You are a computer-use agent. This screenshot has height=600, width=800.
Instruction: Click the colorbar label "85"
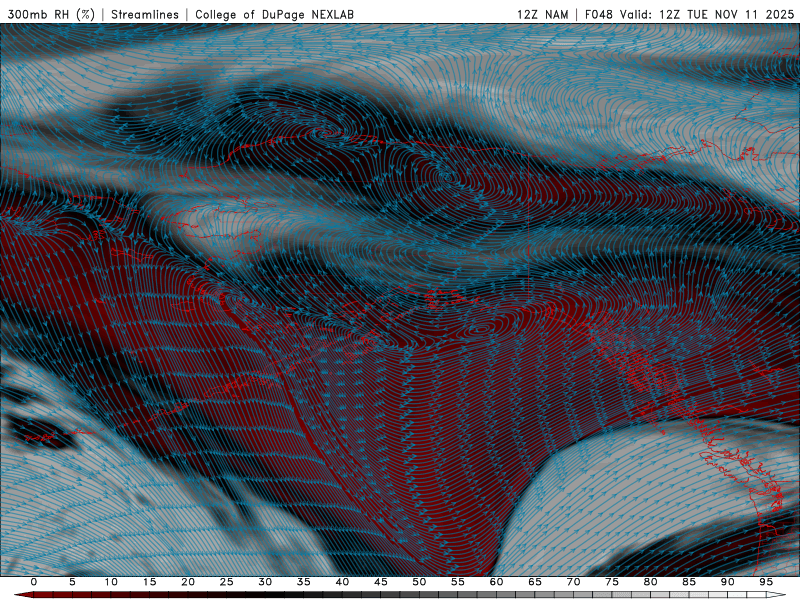[689, 582]
